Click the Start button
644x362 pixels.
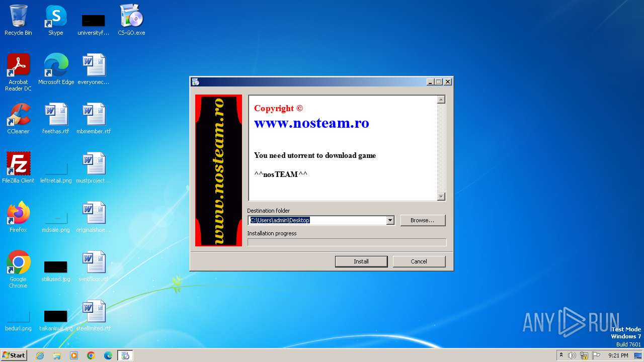[14, 355]
